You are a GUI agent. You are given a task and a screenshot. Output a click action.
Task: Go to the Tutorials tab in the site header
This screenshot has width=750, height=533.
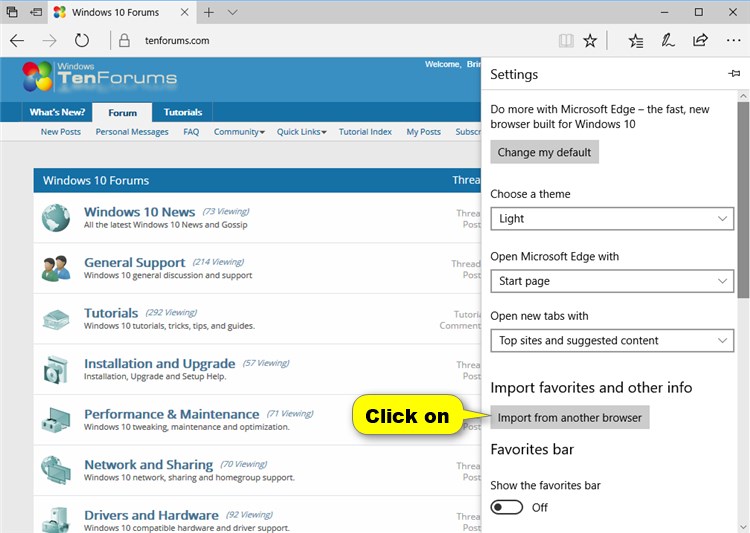pos(183,112)
